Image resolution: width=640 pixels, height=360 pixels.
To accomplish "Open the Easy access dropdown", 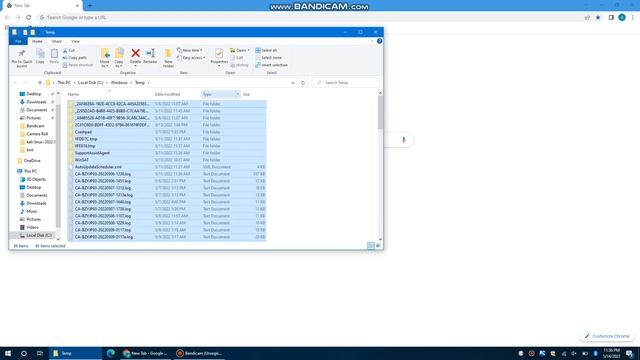I will tap(191, 58).
